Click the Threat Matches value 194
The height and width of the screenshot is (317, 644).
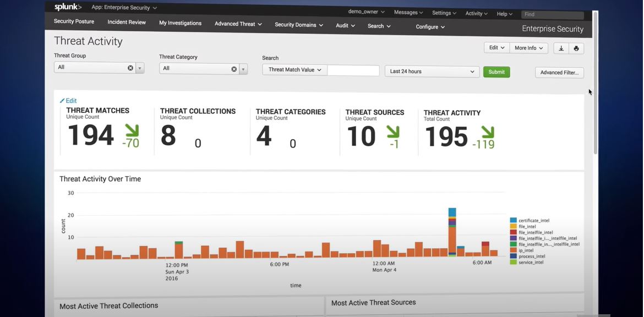[x=91, y=135]
